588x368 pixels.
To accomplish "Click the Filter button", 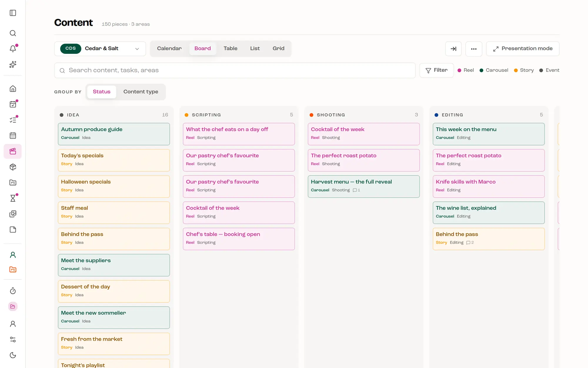I will [x=437, y=70].
